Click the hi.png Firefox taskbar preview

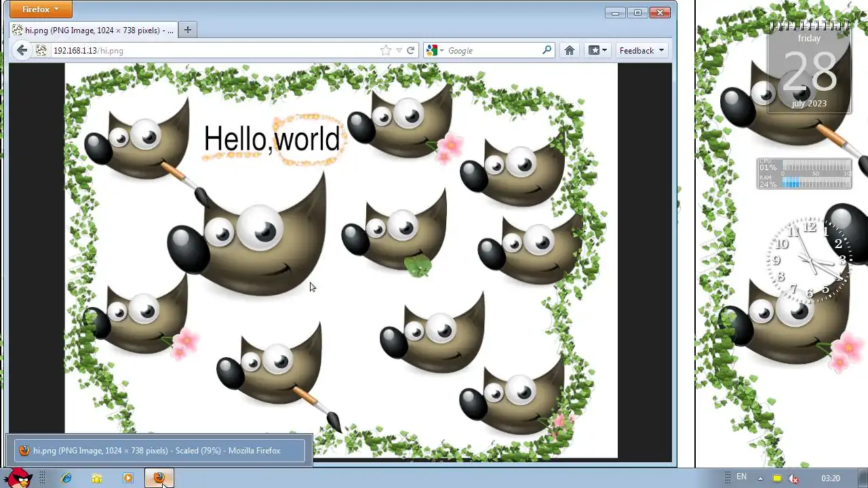(x=159, y=450)
